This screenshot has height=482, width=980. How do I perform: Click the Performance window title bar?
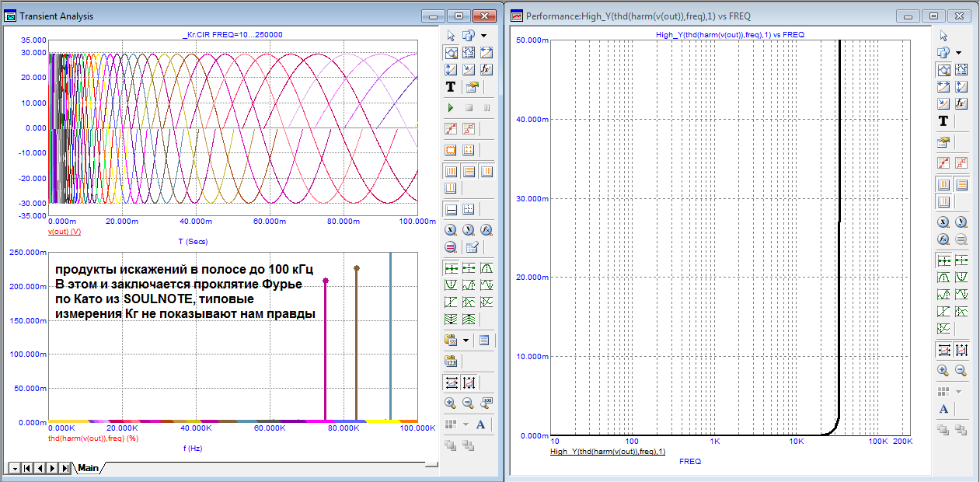pos(699,16)
